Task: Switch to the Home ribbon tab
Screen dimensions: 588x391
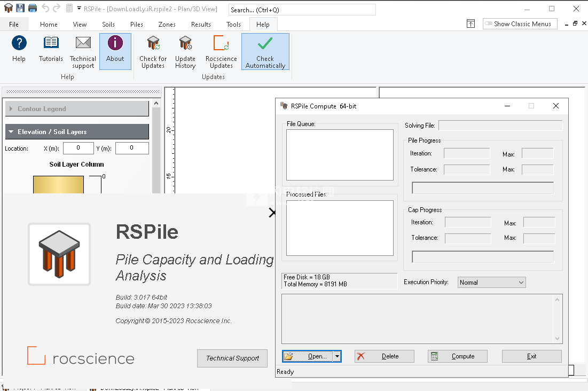Action: click(x=49, y=25)
